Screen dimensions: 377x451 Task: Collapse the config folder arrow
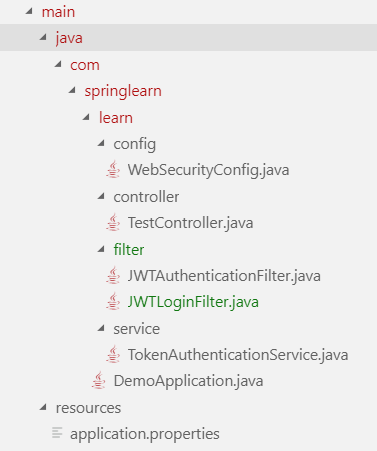[x=101, y=143]
